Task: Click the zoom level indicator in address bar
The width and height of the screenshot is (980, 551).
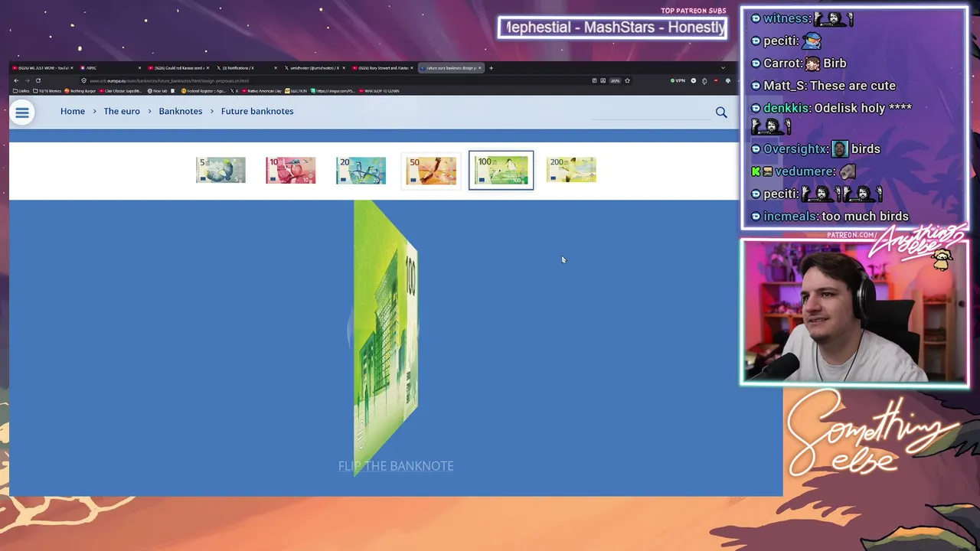Action: click(x=615, y=80)
